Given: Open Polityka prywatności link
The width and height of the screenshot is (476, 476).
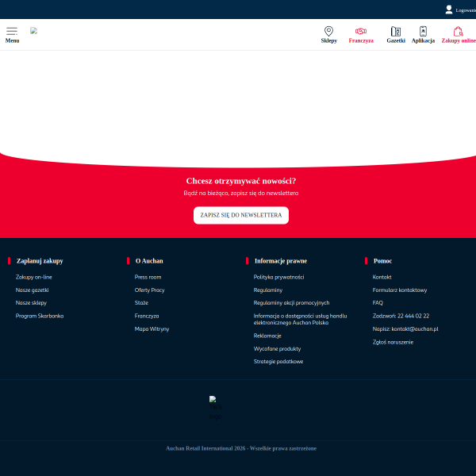Looking at the screenshot, I should pos(278,277).
